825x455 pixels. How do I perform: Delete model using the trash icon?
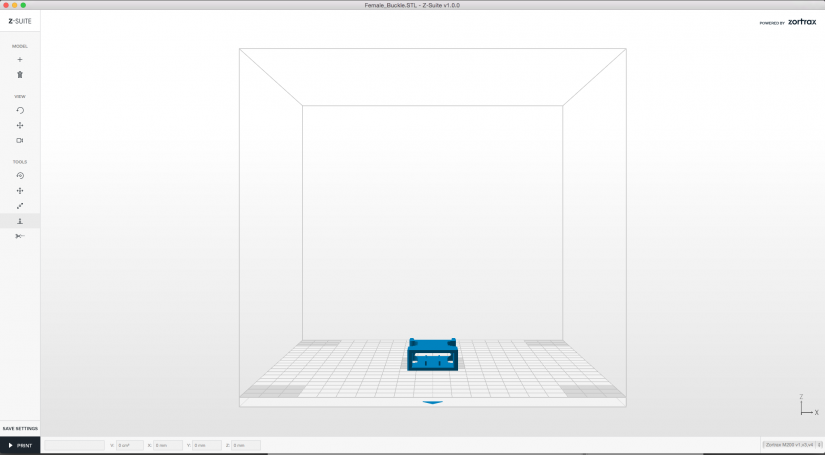pos(20,75)
